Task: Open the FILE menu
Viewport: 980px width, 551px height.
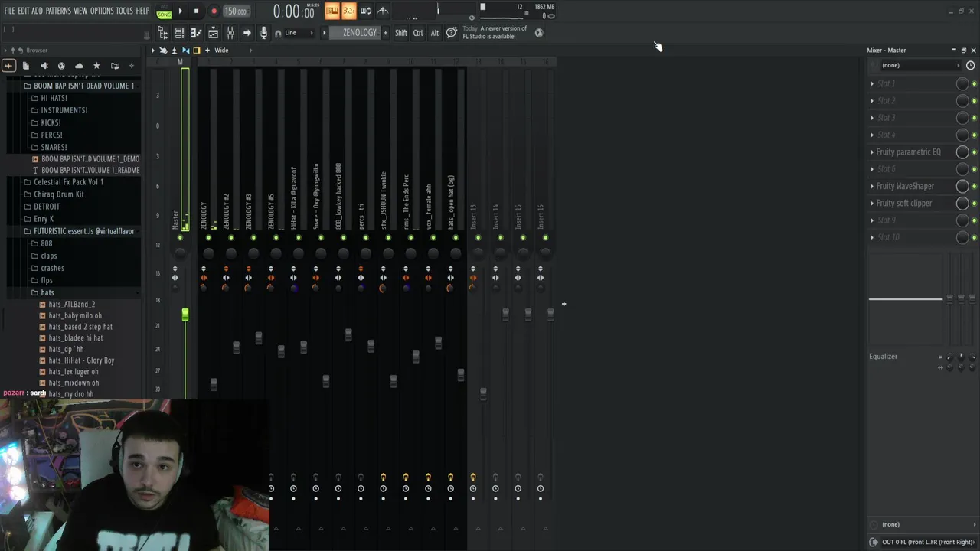Action: (9, 11)
